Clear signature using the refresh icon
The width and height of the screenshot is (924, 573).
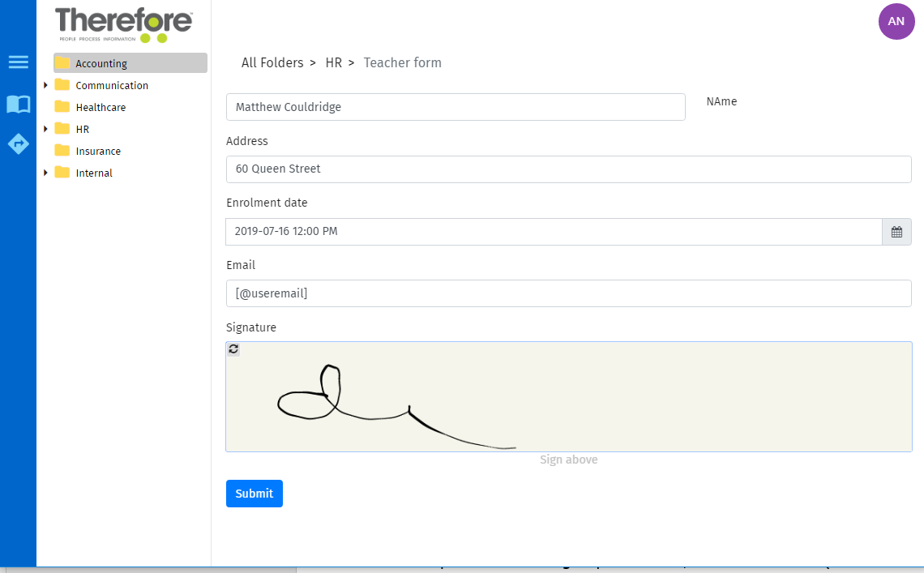coord(233,349)
